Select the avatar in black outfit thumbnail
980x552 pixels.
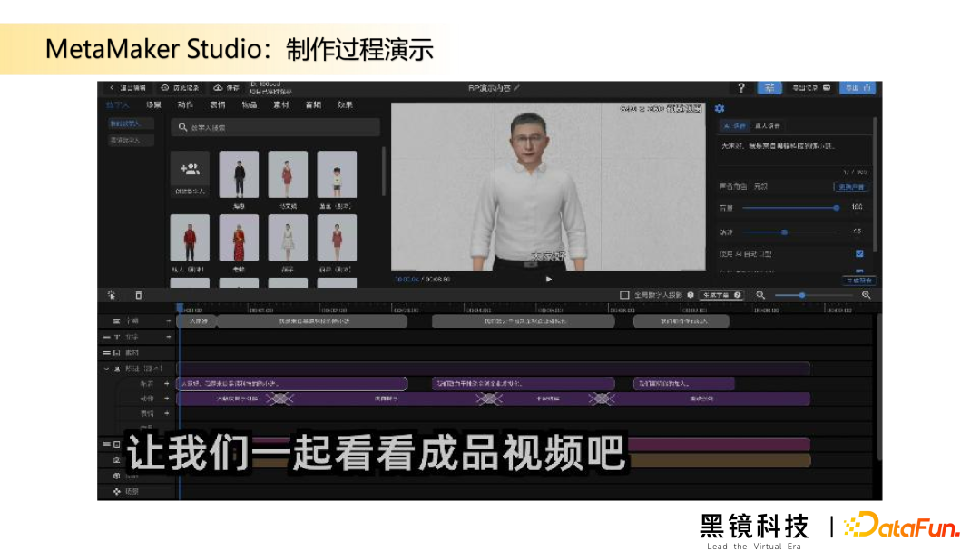(x=239, y=174)
